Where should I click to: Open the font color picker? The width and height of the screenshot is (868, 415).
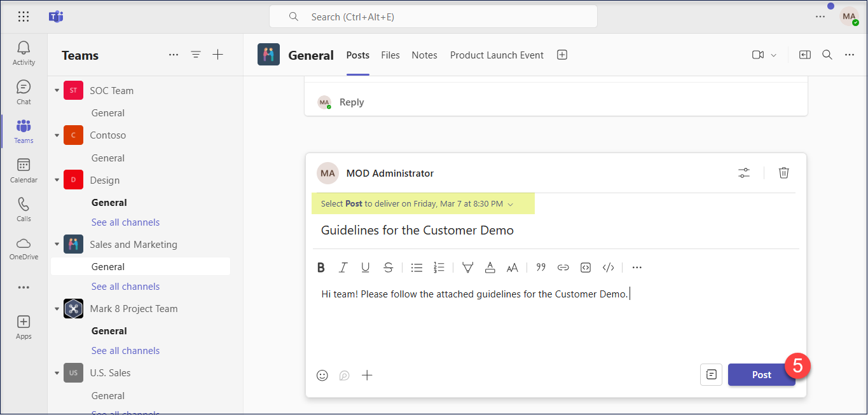coord(490,268)
